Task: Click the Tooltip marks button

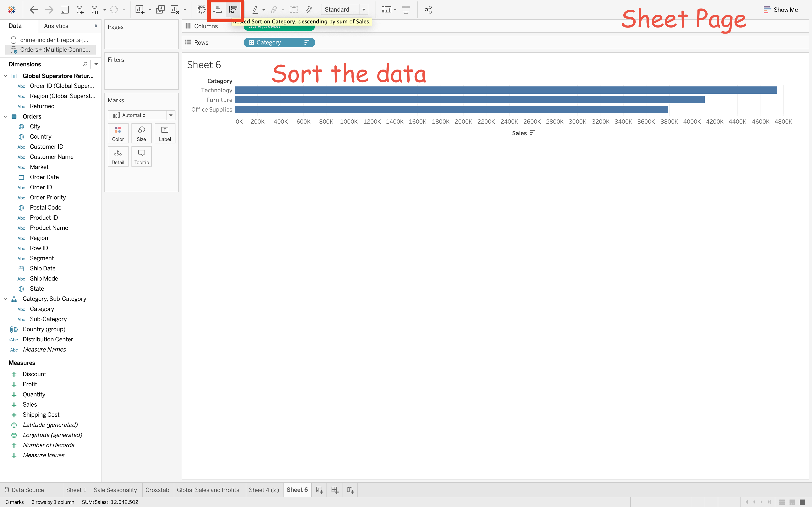Action: [141, 157]
